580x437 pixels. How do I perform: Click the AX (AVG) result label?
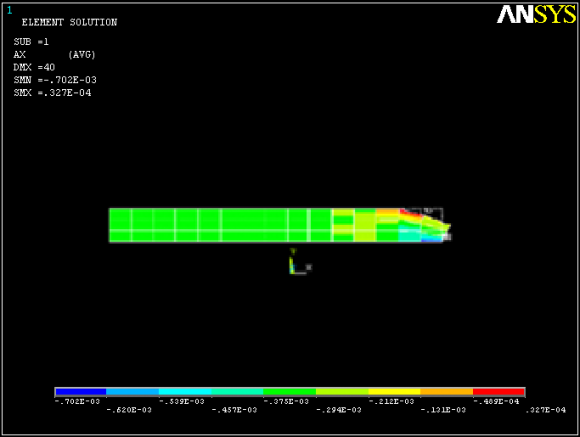tap(54, 55)
